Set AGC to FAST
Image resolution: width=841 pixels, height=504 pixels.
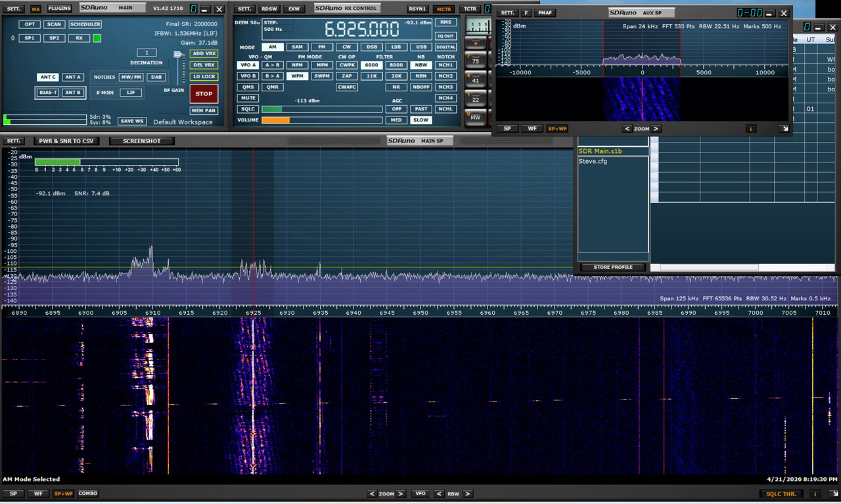click(420, 109)
